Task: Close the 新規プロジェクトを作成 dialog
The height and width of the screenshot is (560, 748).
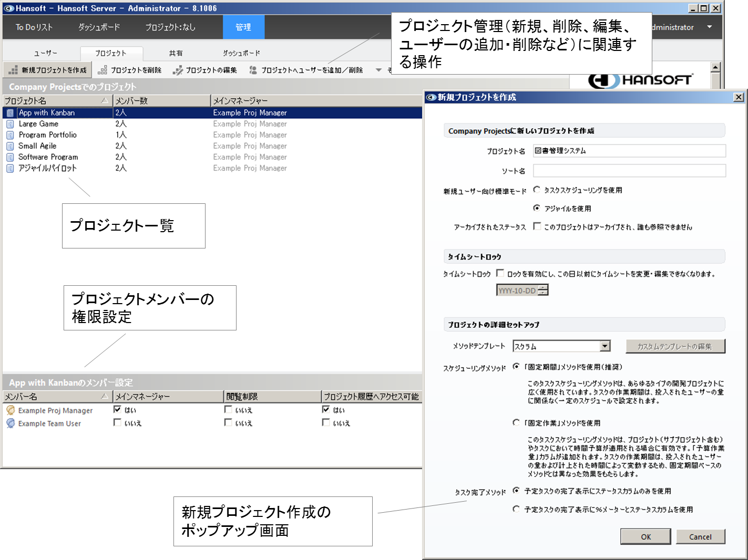Action: click(x=739, y=97)
